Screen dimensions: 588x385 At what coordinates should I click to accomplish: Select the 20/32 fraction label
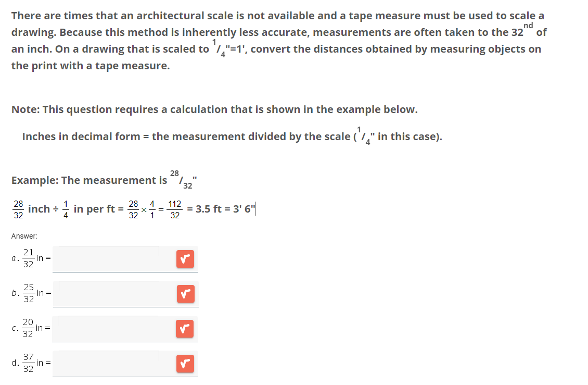[x=28, y=328]
